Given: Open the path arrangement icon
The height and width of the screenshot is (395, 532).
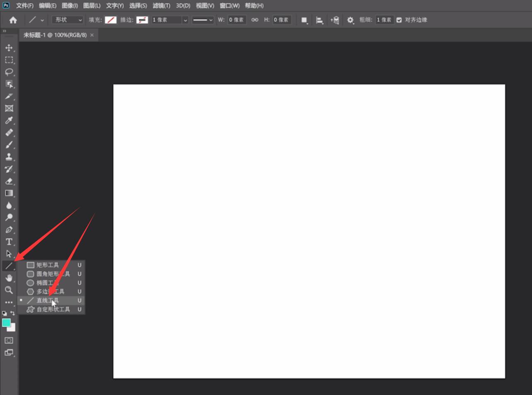Looking at the screenshot, I should click(335, 20).
